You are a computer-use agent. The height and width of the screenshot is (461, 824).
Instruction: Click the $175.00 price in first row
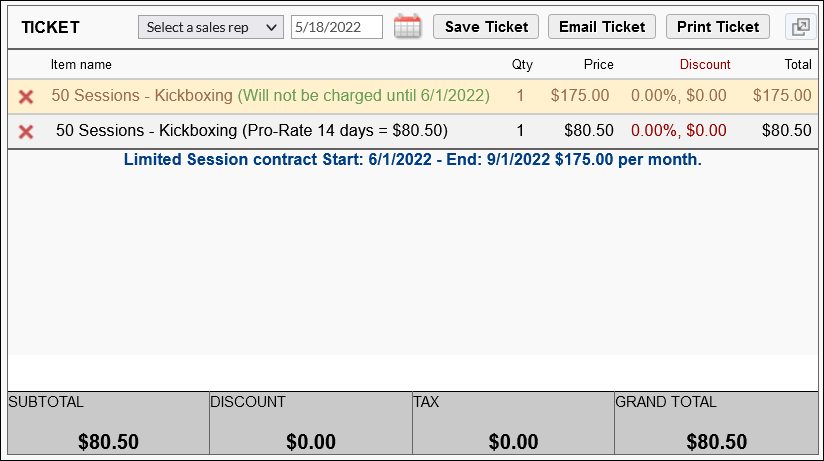pos(579,96)
